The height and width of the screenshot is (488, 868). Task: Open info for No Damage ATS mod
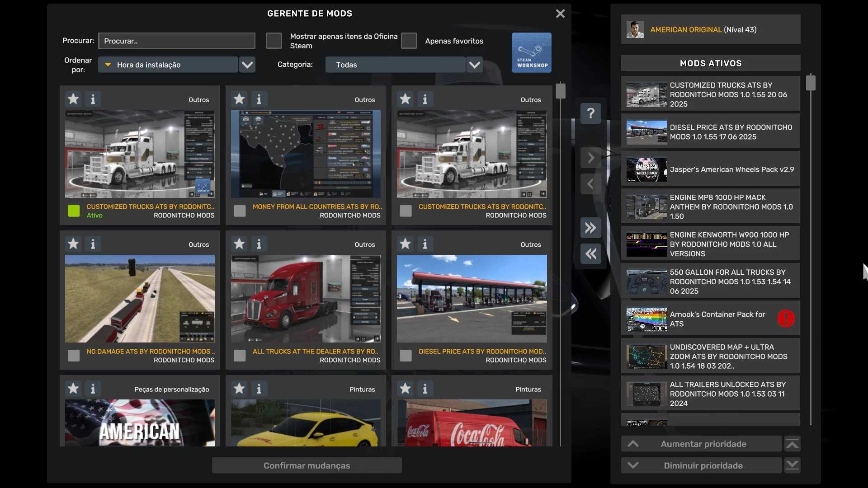(93, 244)
